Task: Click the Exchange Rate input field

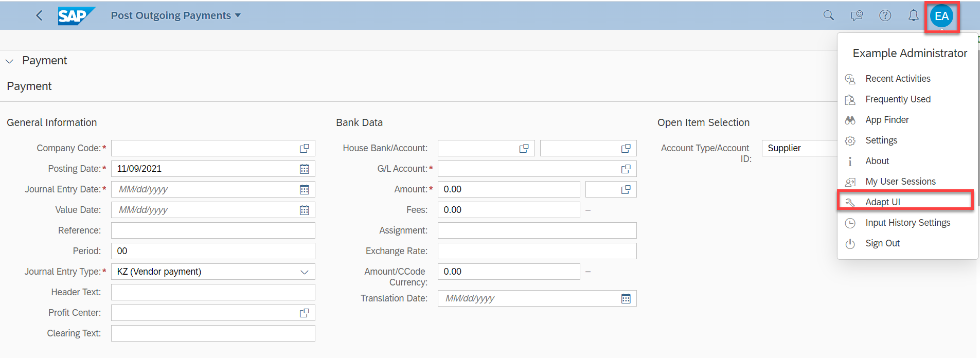Action: [x=537, y=251]
